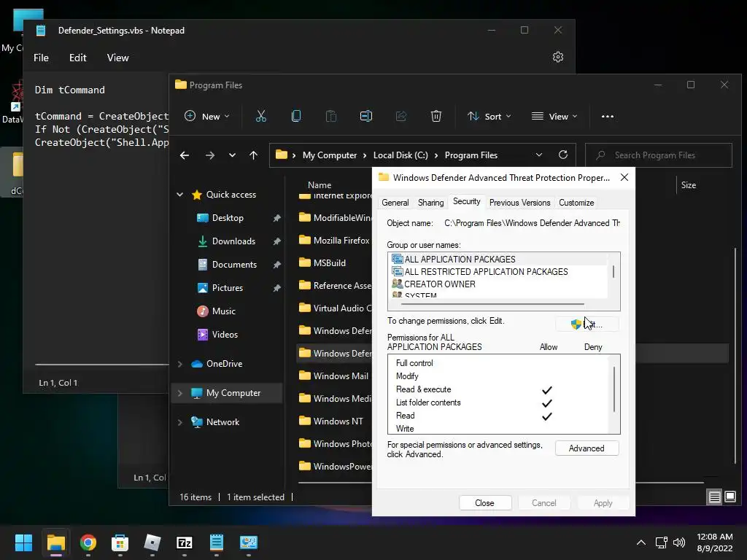747x560 pixels.
Task: Open the Control Panel icon on the taskbar
Action: coord(249,542)
